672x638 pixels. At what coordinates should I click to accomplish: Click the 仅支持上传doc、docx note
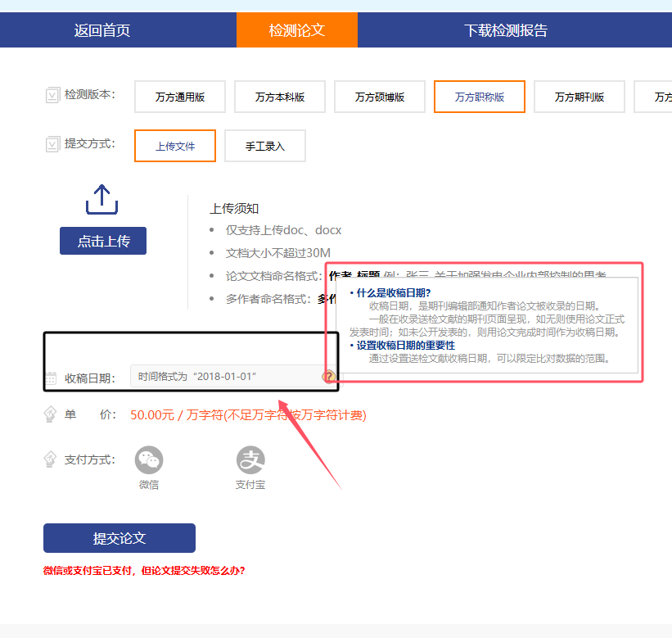[283, 230]
